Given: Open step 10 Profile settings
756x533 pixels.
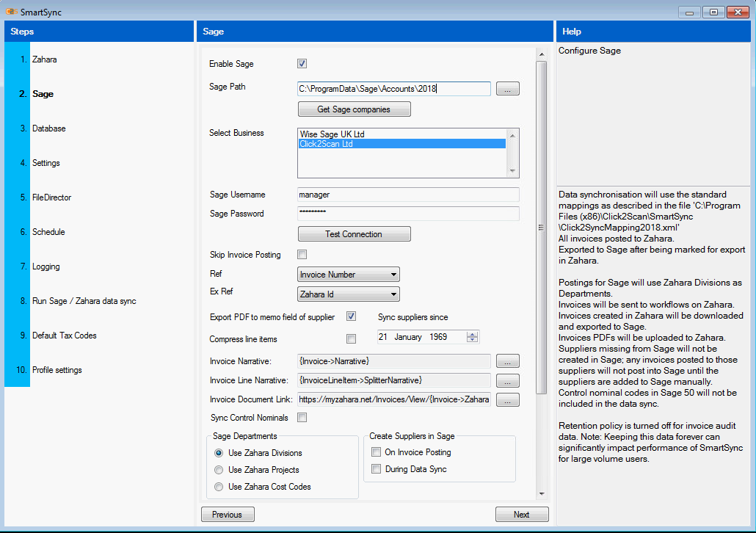Looking at the screenshot, I should tap(57, 370).
